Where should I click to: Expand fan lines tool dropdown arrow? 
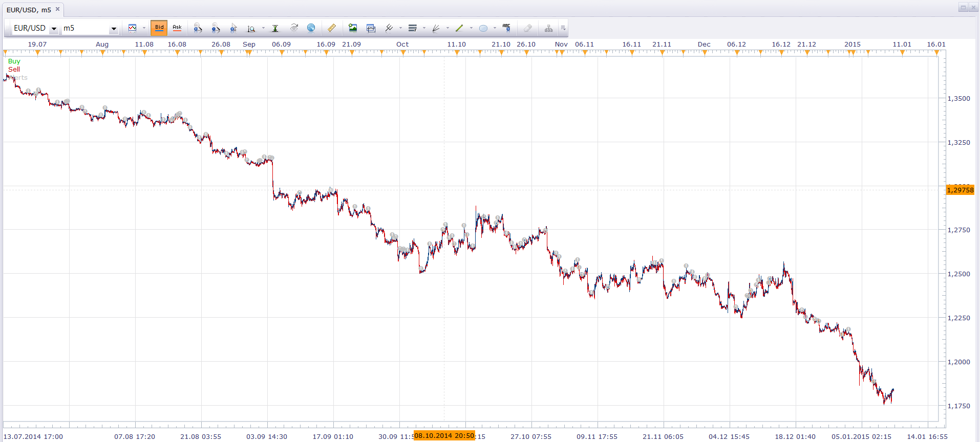point(448,28)
